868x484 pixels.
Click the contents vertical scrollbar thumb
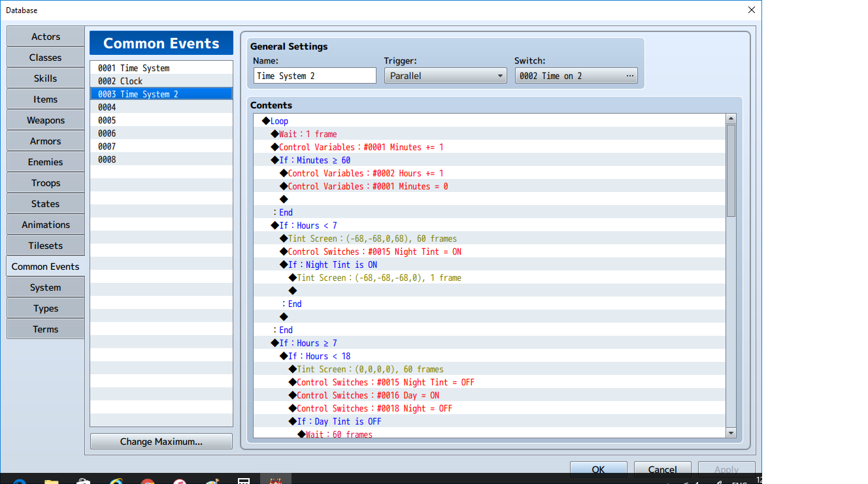731,170
